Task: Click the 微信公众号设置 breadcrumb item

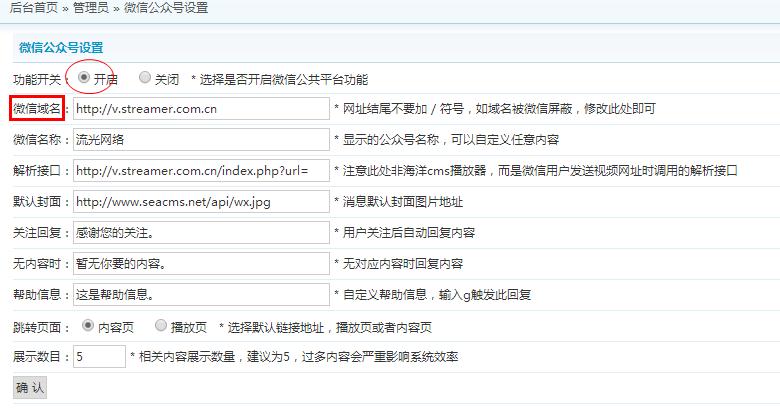Action: [x=166, y=8]
